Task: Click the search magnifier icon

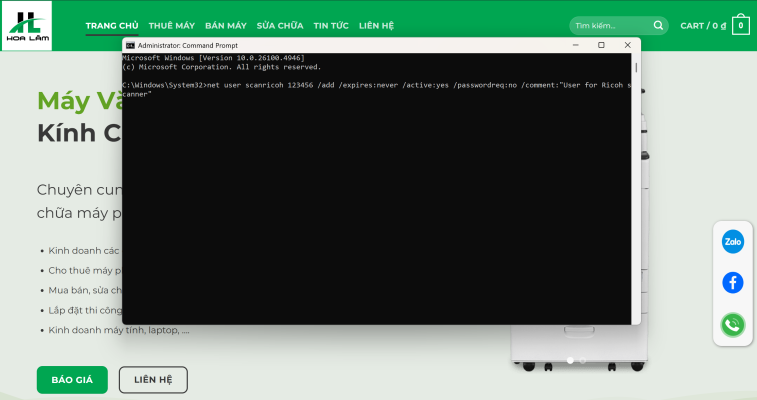Action: tap(658, 26)
